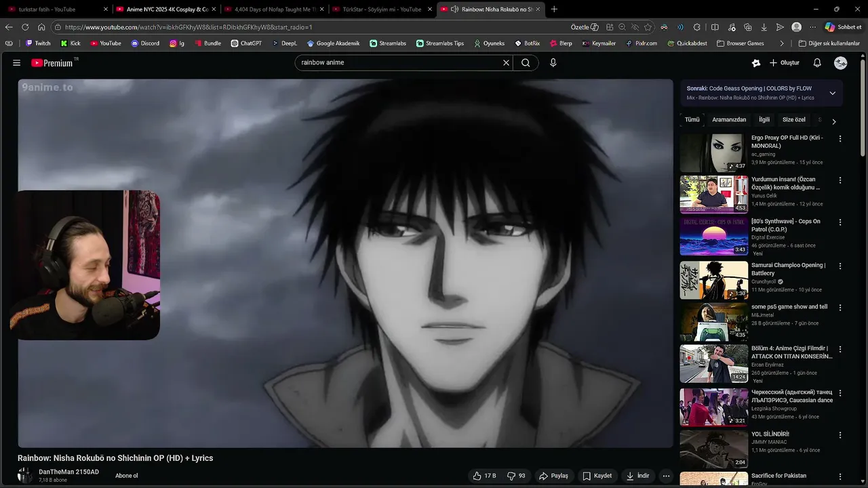Click the Kaydet save button
Image resolution: width=868 pixels, height=488 pixels.
coord(597,476)
